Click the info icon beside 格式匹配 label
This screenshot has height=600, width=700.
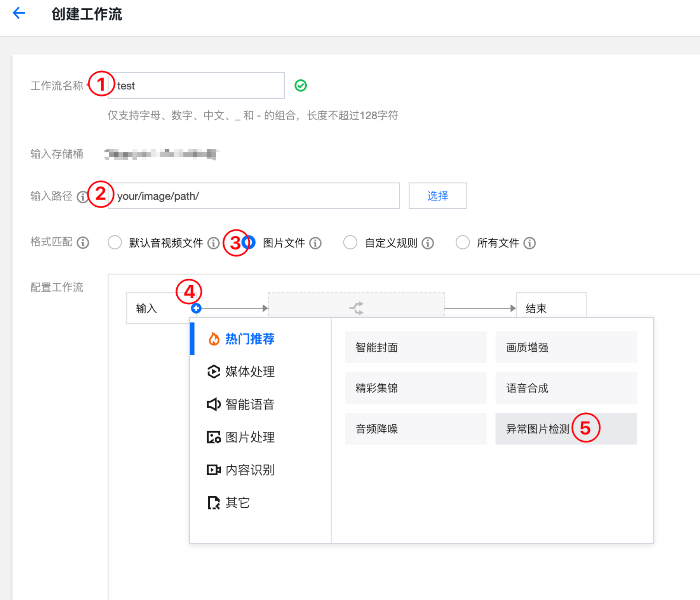83,243
